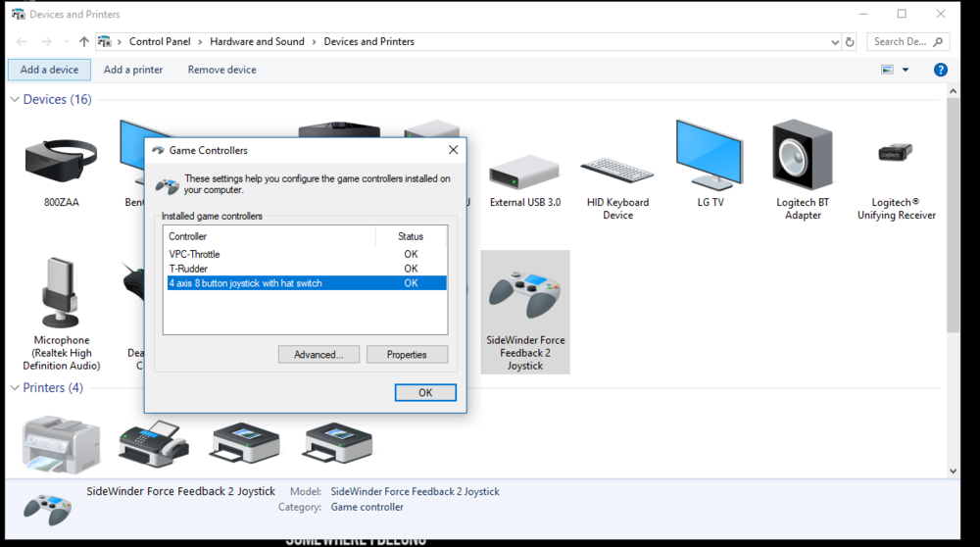980x547 pixels.
Task: Click the help question mark icon
Action: 940,70
